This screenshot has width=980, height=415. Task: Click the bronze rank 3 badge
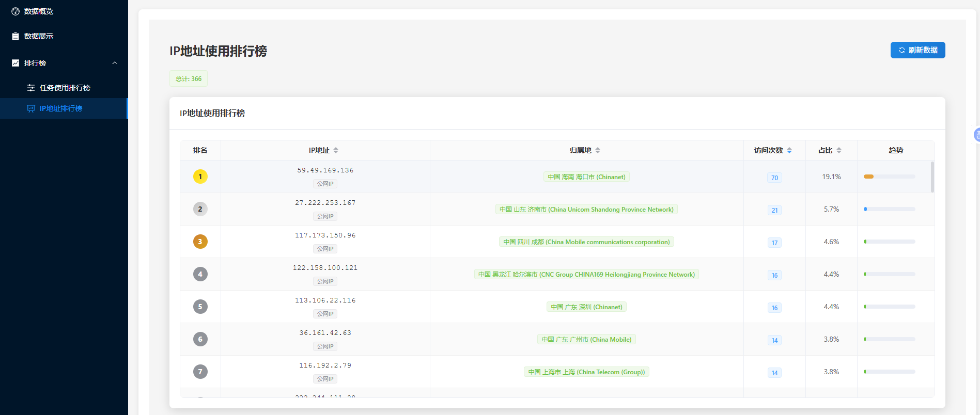pos(200,242)
